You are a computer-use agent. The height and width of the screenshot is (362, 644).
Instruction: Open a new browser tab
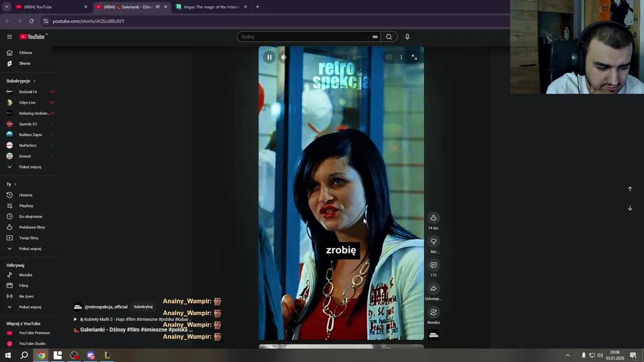(x=257, y=7)
